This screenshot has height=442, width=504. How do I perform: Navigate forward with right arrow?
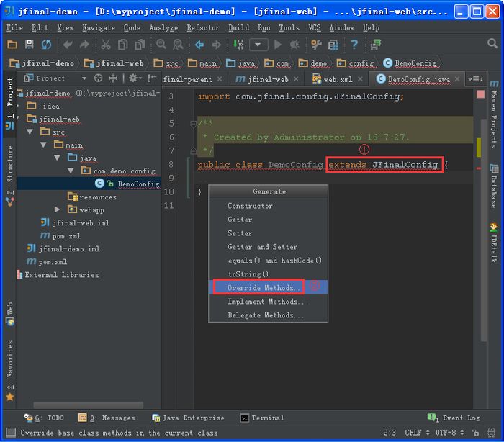(x=216, y=45)
